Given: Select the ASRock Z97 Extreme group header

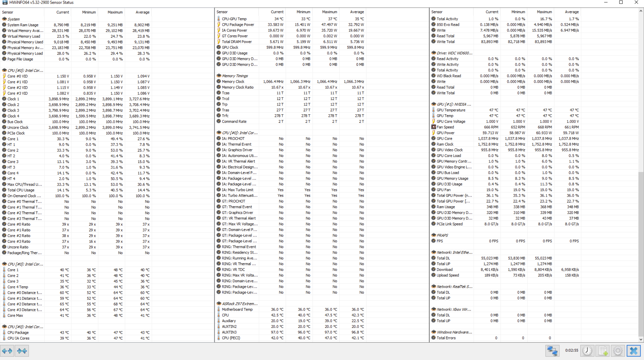Looking at the screenshot, I should coord(239,304).
